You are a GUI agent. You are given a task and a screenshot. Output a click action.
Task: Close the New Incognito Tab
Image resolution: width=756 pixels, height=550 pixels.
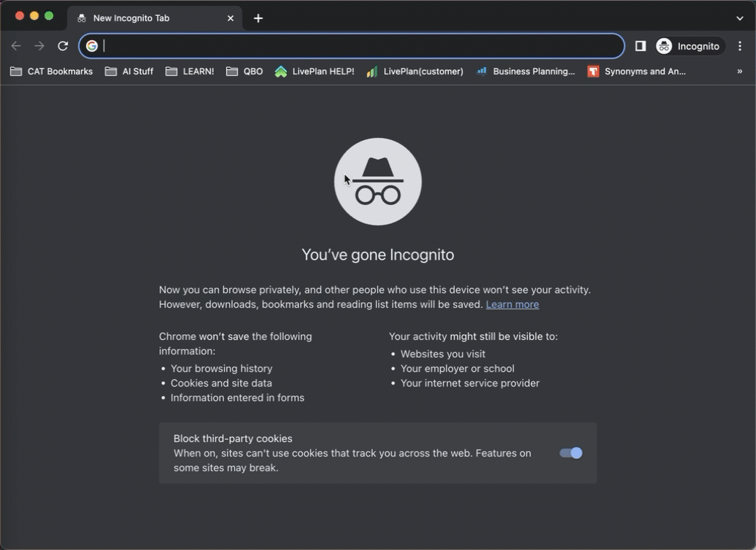tap(231, 18)
